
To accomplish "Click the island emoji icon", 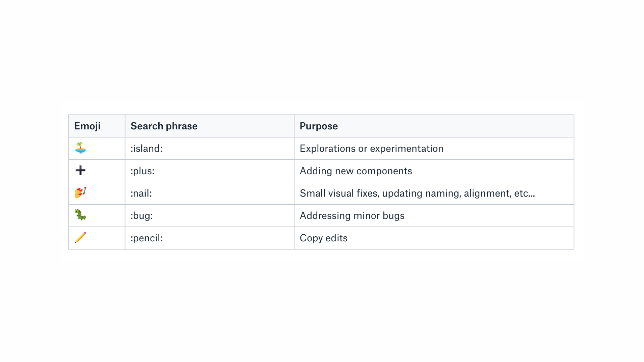I will click(x=80, y=148).
